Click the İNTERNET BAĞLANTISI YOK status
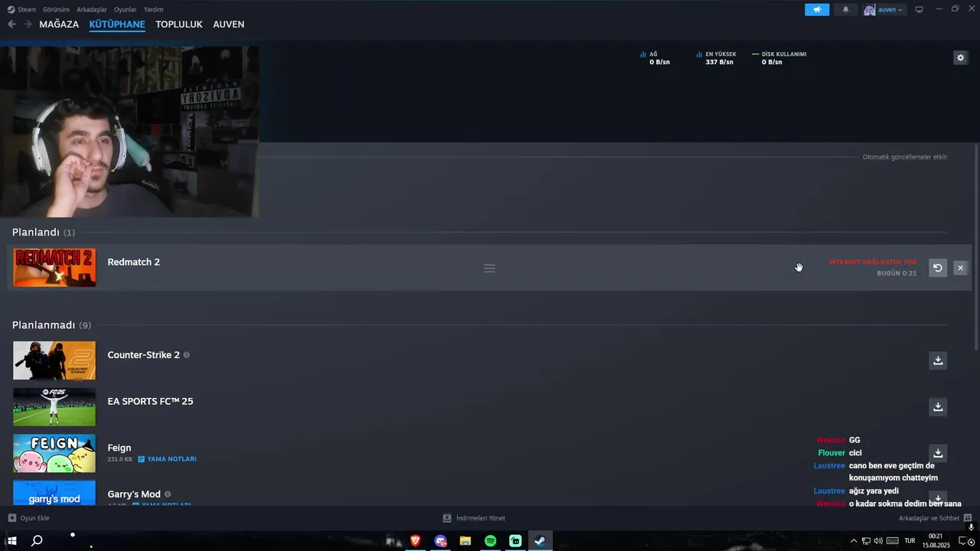Image resolution: width=980 pixels, height=551 pixels. (872, 262)
